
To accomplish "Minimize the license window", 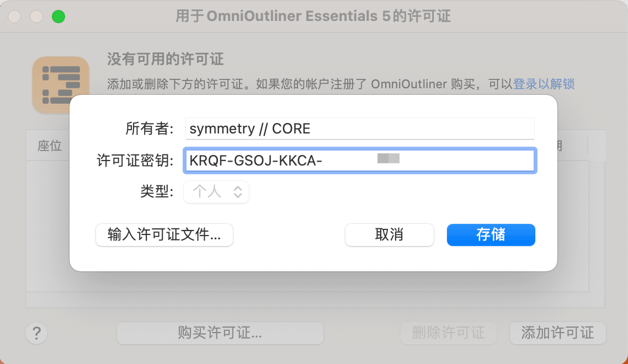I will [36, 17].
